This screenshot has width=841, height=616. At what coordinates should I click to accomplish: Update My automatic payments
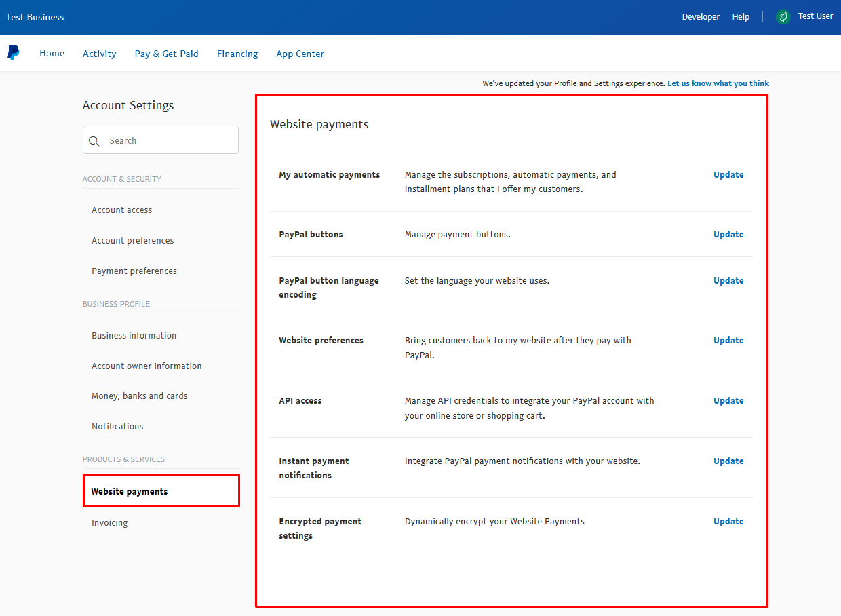[728, 175]
